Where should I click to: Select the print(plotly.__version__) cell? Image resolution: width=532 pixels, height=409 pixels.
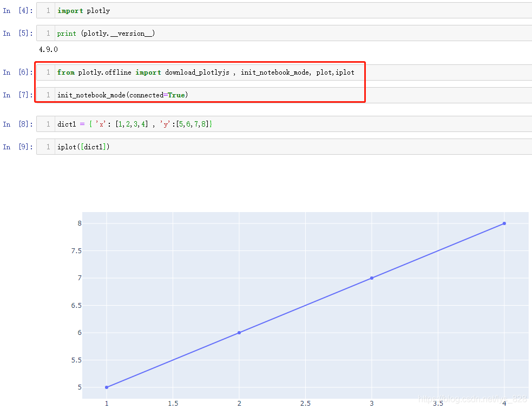pyautogui.click(x=284, y=33)
